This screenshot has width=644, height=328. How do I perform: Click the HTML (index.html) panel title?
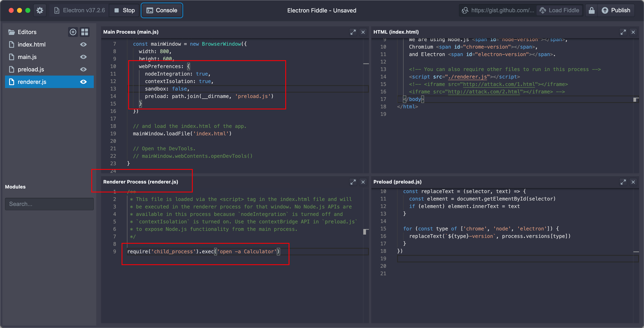click(396, 32)
